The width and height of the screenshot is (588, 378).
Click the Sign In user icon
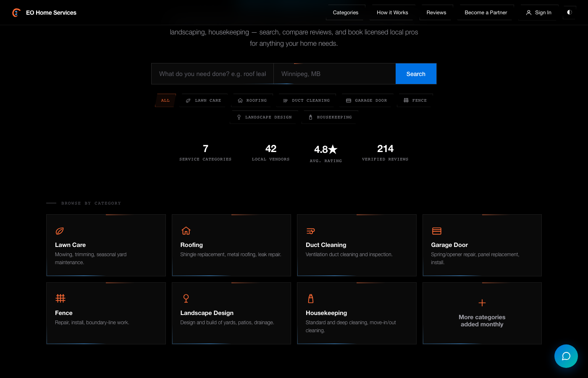tap(529, 13)
